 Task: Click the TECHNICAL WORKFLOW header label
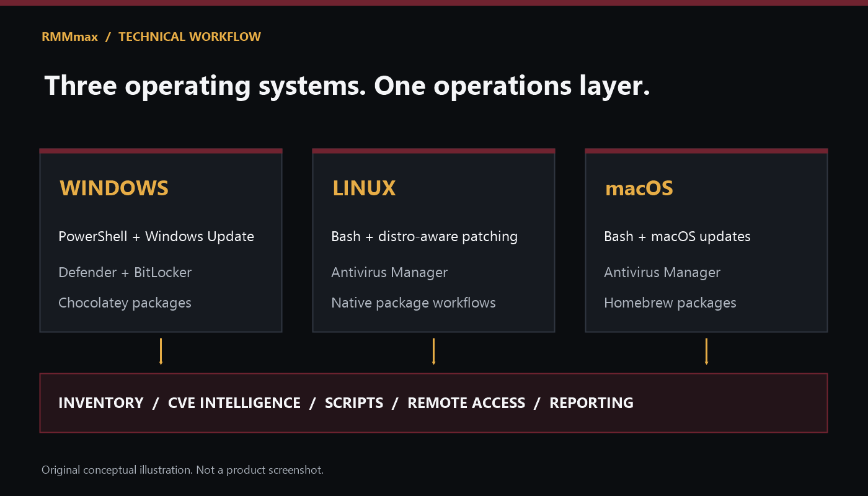(190, 37)
